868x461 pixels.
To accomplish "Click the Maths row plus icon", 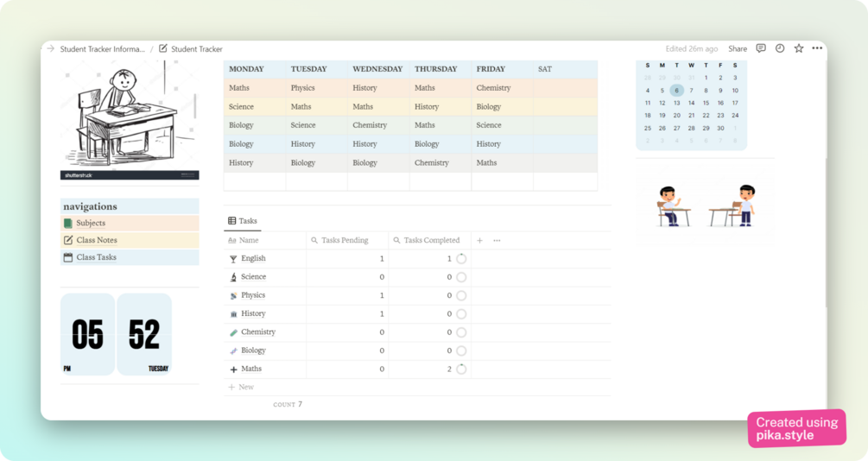I will click(x=233, y=369).
